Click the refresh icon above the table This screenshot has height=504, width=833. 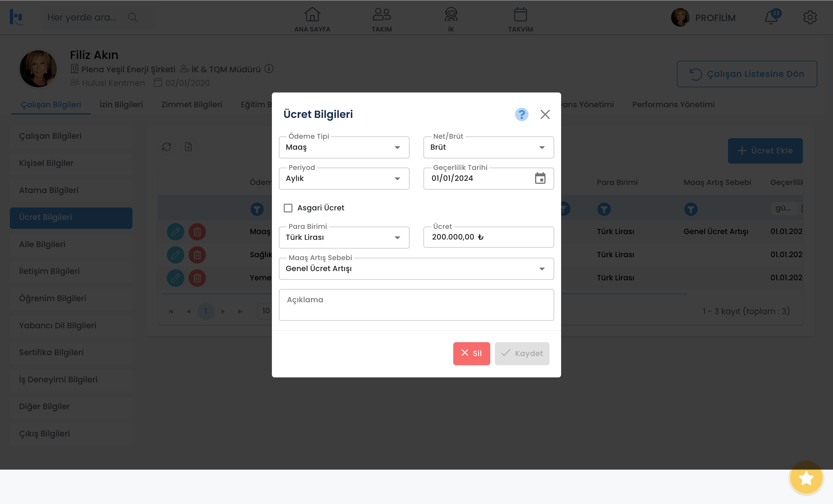coord(167,147)
